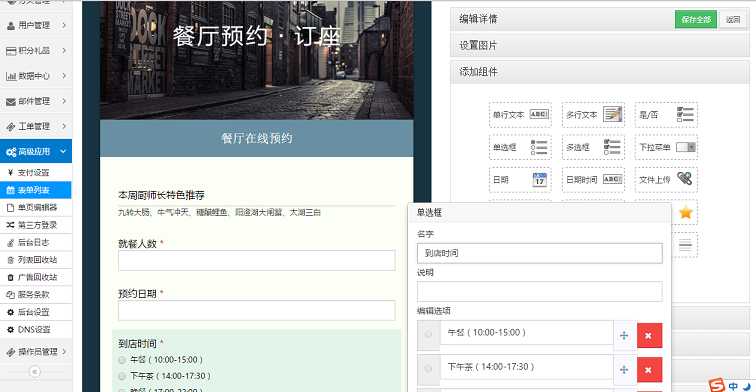
Task: Collapse the 添加组件 panel
Action: click(x=599, y=72)
